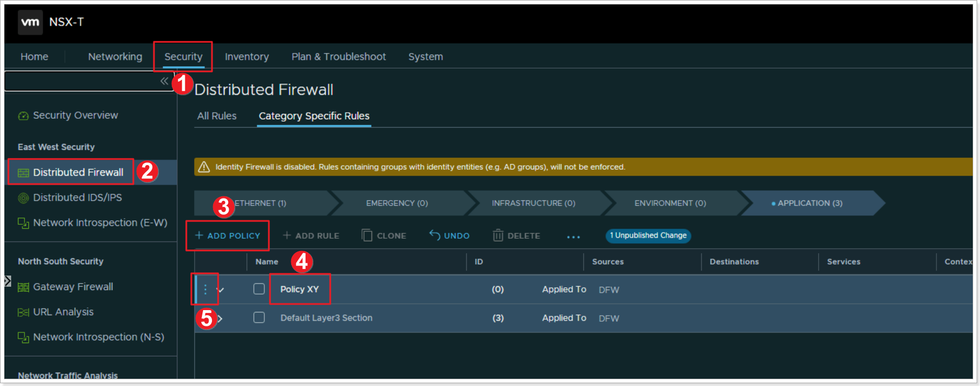Click the DFW value in the Default Layer3 Section row
Image resolution: width=980 pixels, height=386 pixels.
click(609, 319)
